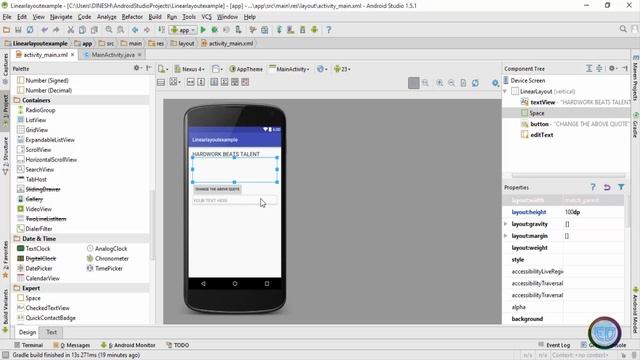
Task: Click the Navigate Back arrow icon
Action: 135,30
